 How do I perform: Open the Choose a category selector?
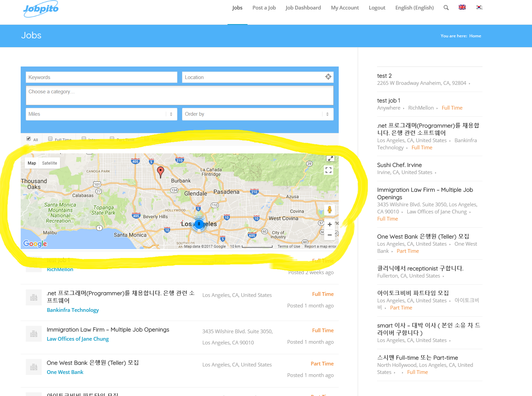(x=180, y=95)
